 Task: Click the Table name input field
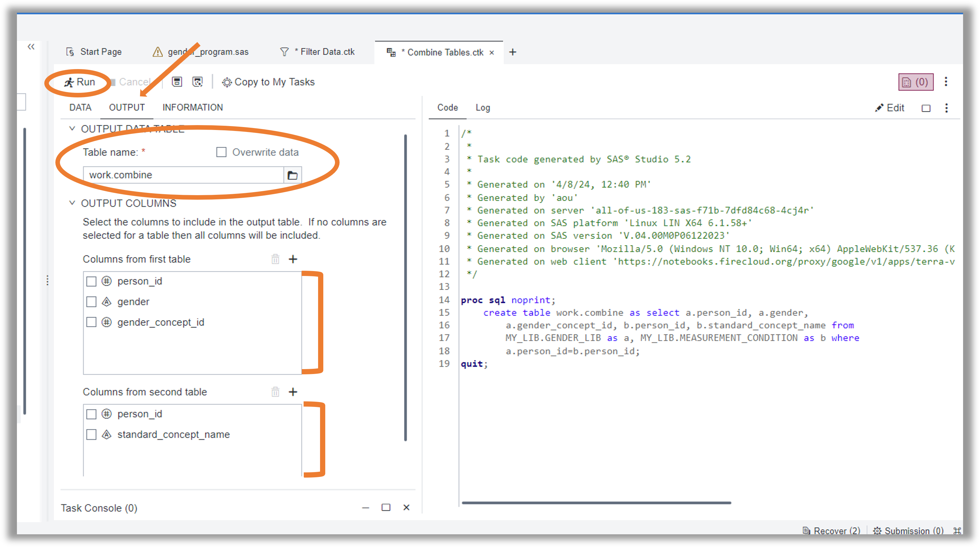pos(184,175)
